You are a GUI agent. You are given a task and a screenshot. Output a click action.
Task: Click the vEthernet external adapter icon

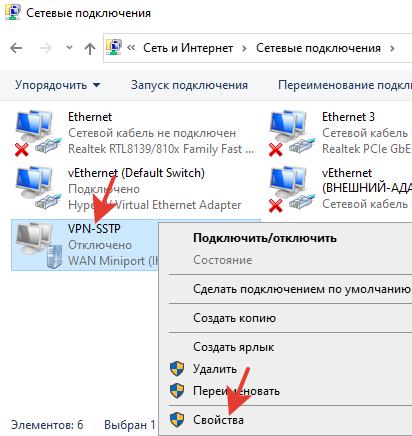[x=292, y=189]
